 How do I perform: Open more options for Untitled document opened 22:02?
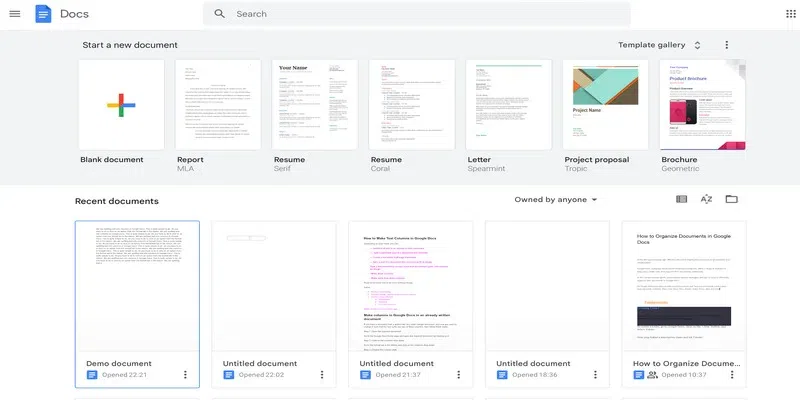322,375
